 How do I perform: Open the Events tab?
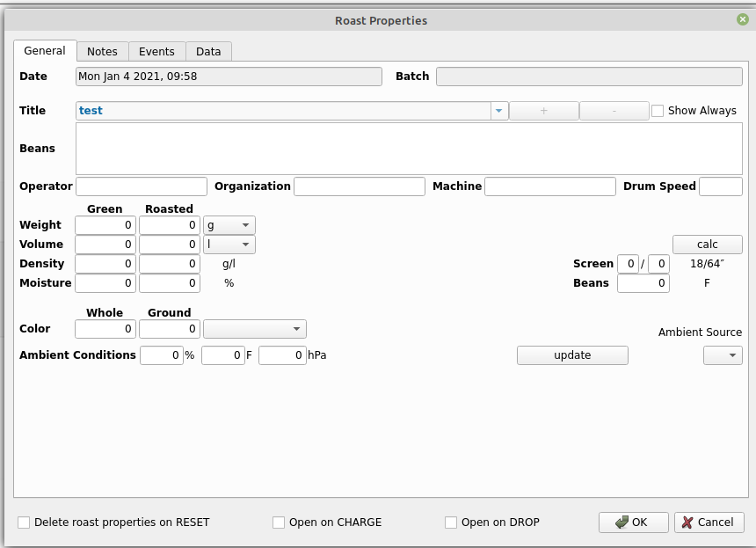(x=156, y=51)
